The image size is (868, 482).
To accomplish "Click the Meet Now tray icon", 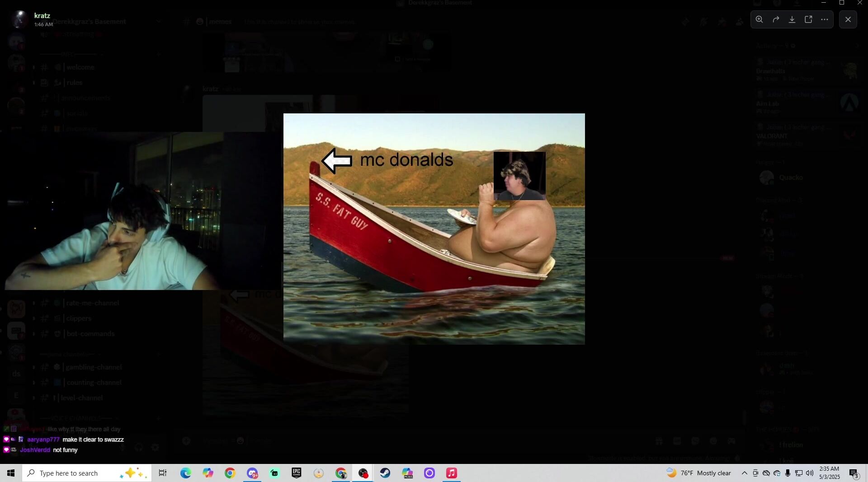I will pyautogui.click(x=755, y=473).
